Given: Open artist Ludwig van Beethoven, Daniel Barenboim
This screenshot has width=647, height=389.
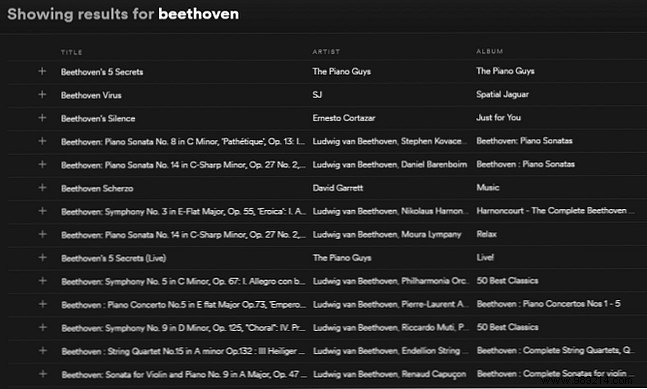Looking at the screenshot, I should 390,165.
